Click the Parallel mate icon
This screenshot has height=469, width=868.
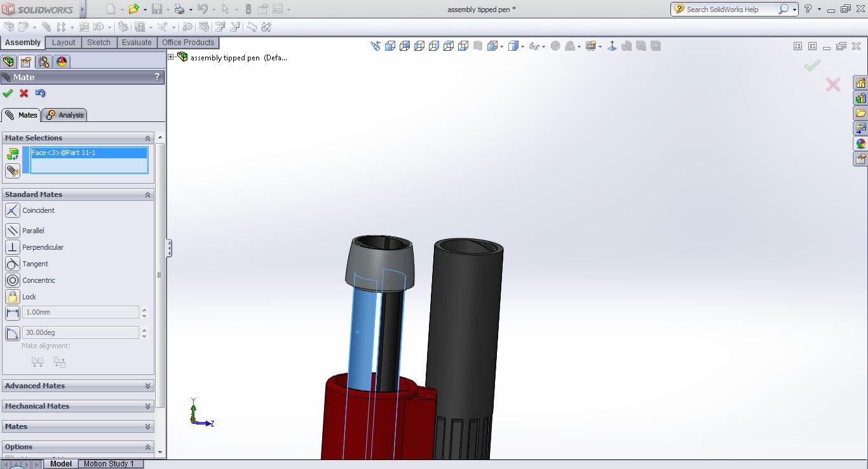[12, 231]
